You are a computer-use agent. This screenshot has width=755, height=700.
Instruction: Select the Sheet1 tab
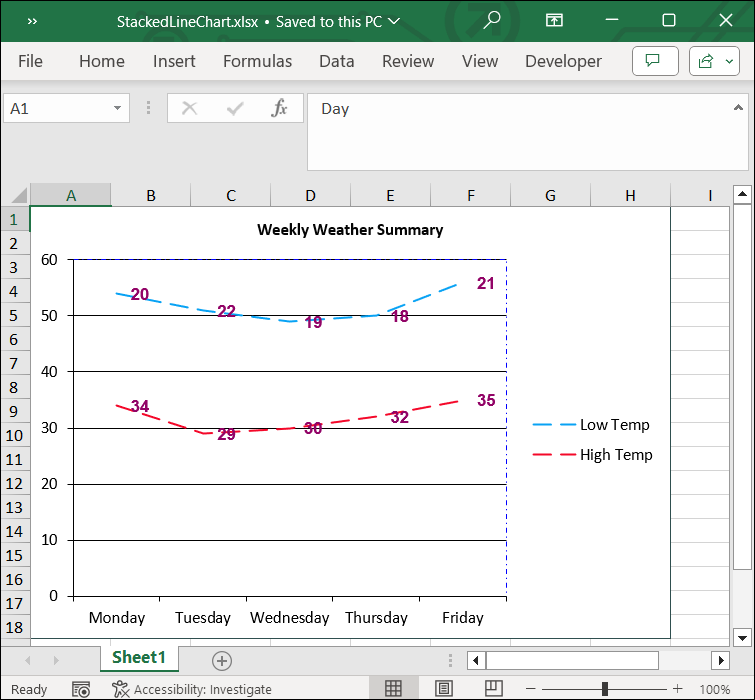pos(139,658)
